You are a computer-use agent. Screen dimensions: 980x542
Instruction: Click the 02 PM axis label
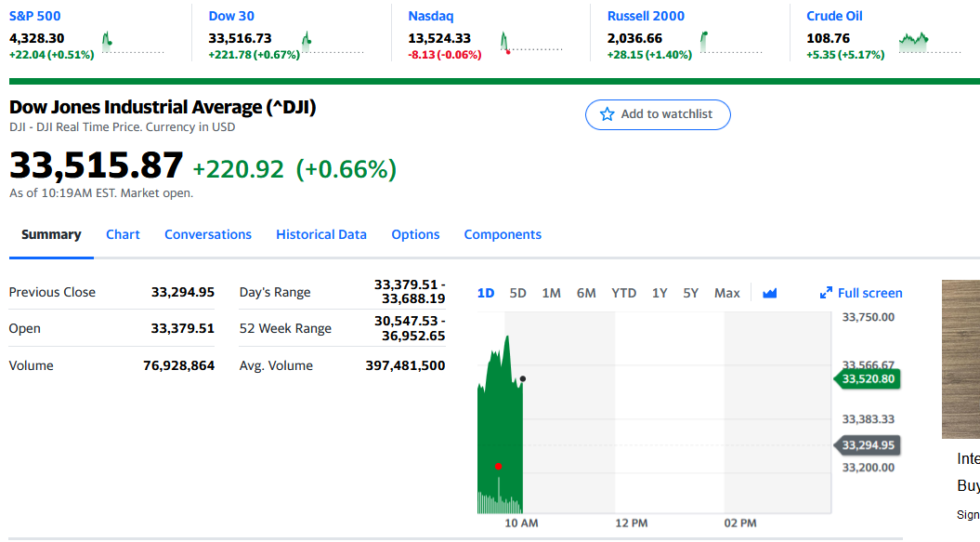click(x=740, y=523)
